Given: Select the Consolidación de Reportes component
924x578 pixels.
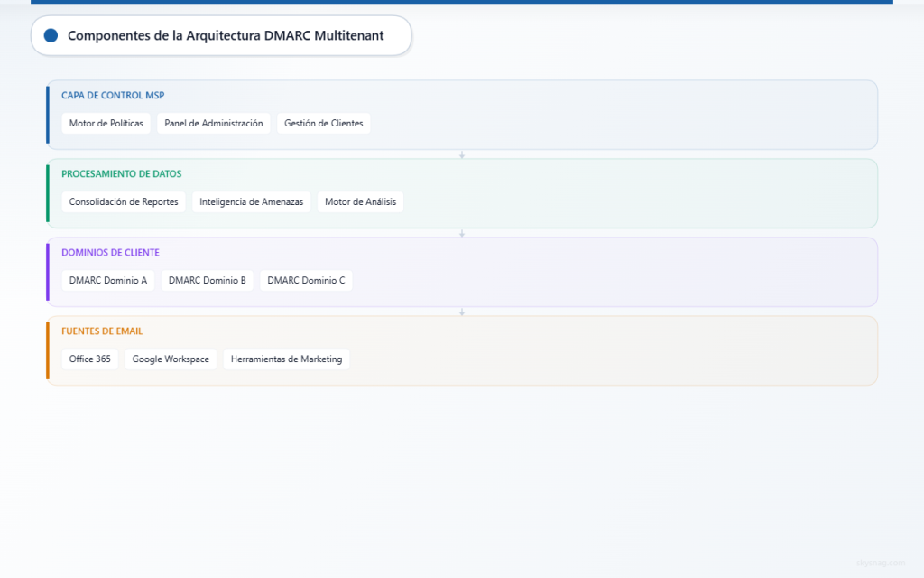Looking at the screenshot, I should 123,201.
